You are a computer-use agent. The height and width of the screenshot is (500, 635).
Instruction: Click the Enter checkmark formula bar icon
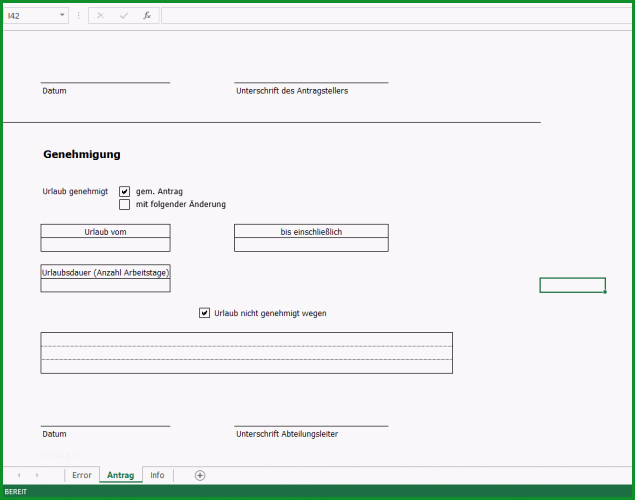click(124, 16)
